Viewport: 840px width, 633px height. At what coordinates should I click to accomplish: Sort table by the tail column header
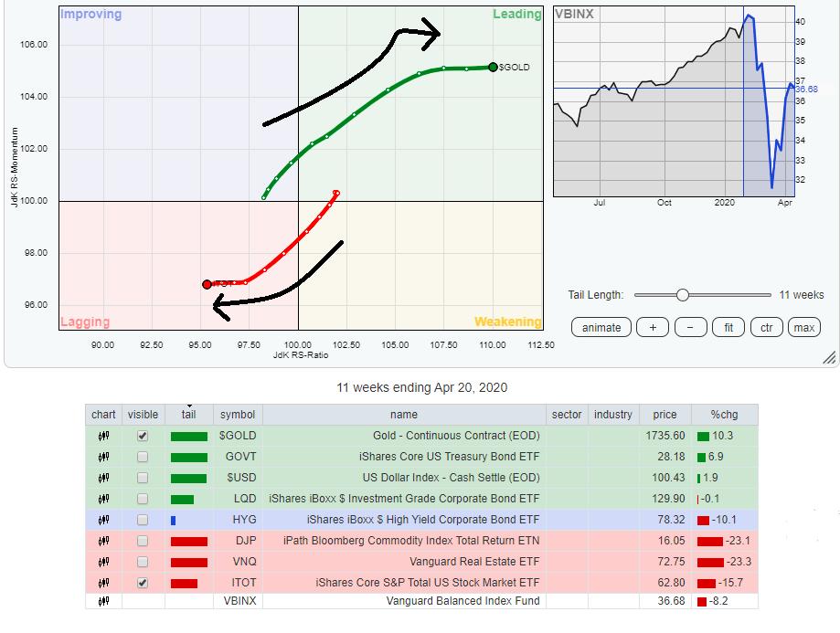pos(188,415)
